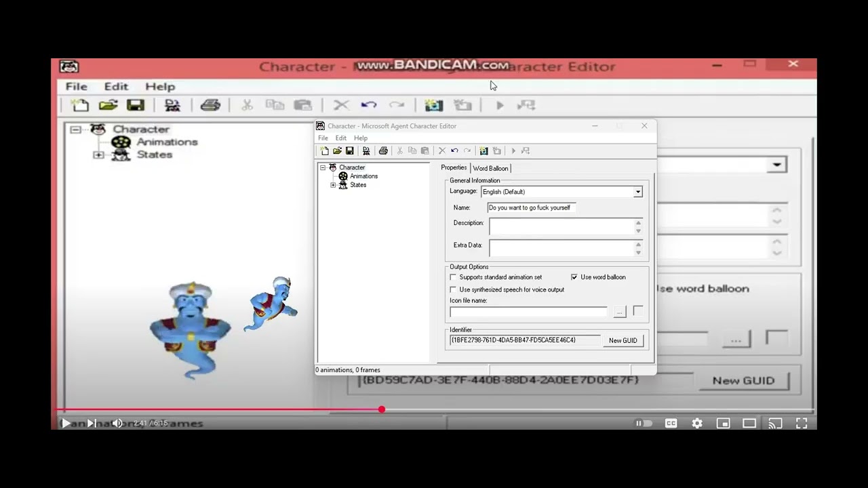Viewport: 868px width, 488px height.
Task: Click the Cast icon in video player
Action: [775, 424]
